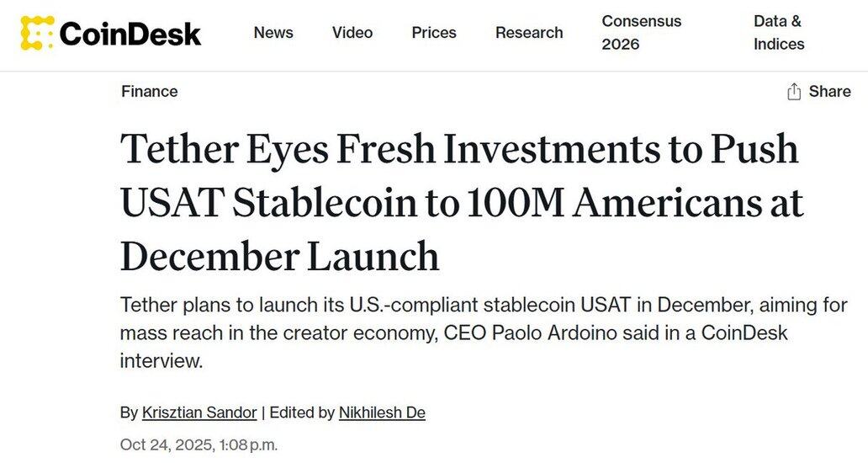This screenshot has height=463, width=868.
Task: Click 'December Launch' in the headline
Action: click(x=279, y=256)
